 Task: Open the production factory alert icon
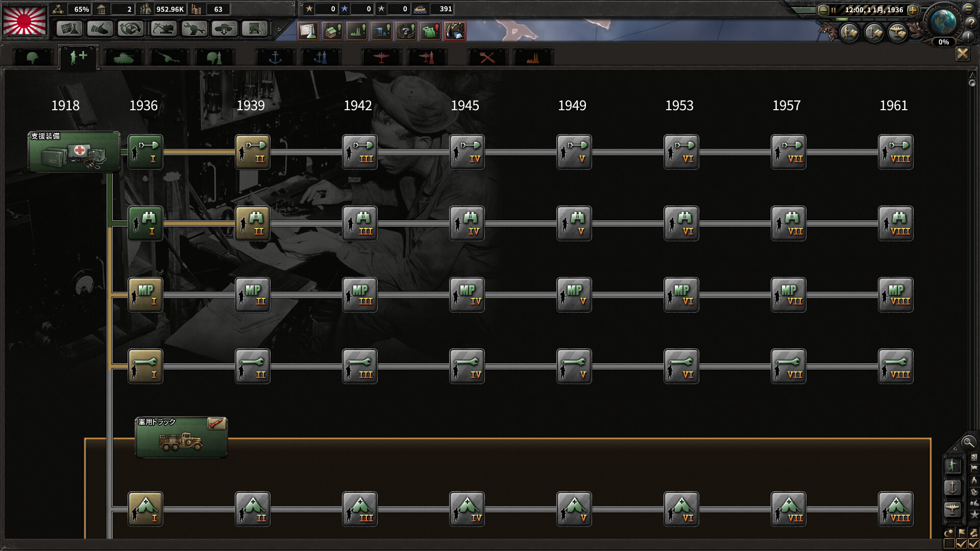(x=332, y=31)
